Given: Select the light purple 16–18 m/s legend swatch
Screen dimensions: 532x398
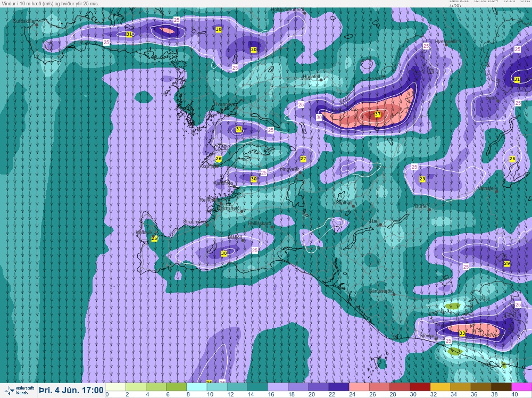Looking at the screenshot, I should (x=278, y=387).
